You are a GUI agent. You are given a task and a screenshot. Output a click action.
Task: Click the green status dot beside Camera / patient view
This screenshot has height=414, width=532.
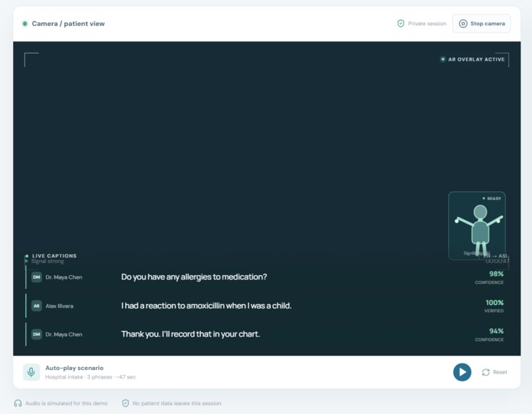(25, 24)
